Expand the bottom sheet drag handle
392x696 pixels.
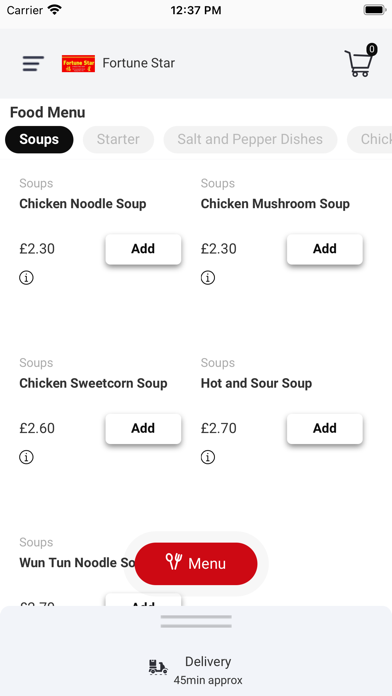click(x=196, y=621)
